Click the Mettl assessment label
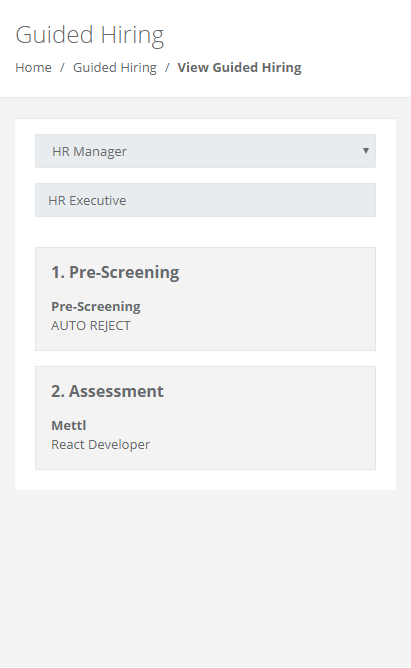Screen dimensions: 411x668 click(x=69, y=425)
